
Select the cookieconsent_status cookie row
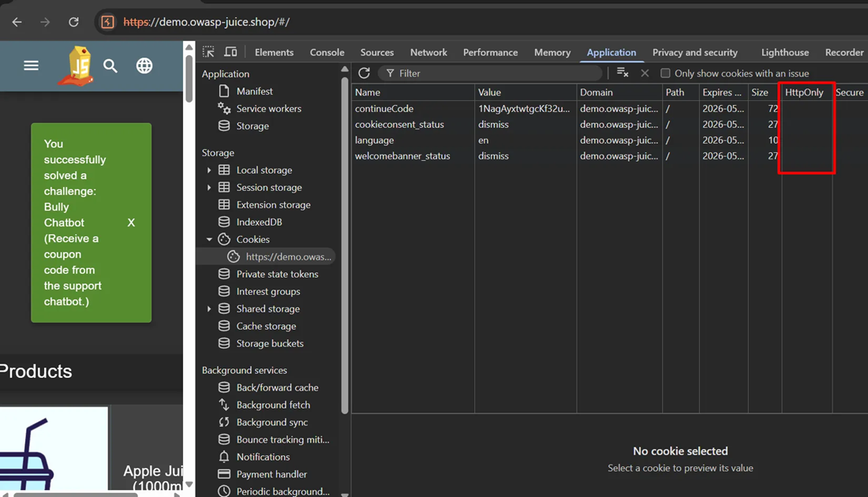(609, 125)
